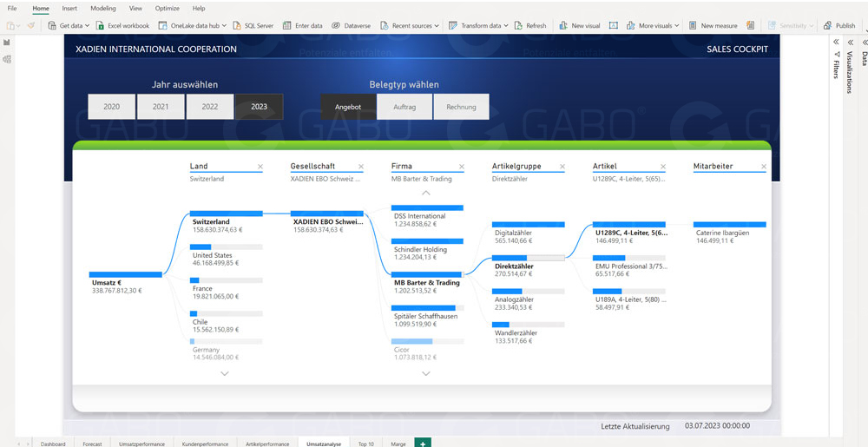Click the Transform data icon
This screenshot has width=868, height=447.
pyautogui.click(x=453, y=25)
